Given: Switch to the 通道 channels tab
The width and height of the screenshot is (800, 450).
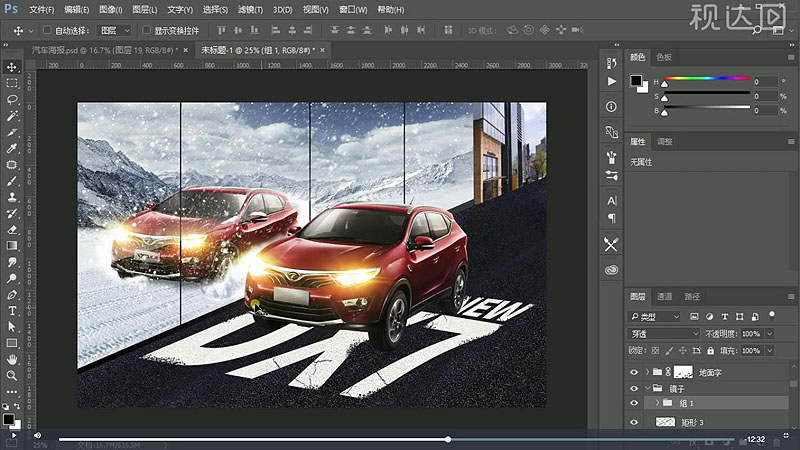Looking at the screenshot, I should [664, 296].
